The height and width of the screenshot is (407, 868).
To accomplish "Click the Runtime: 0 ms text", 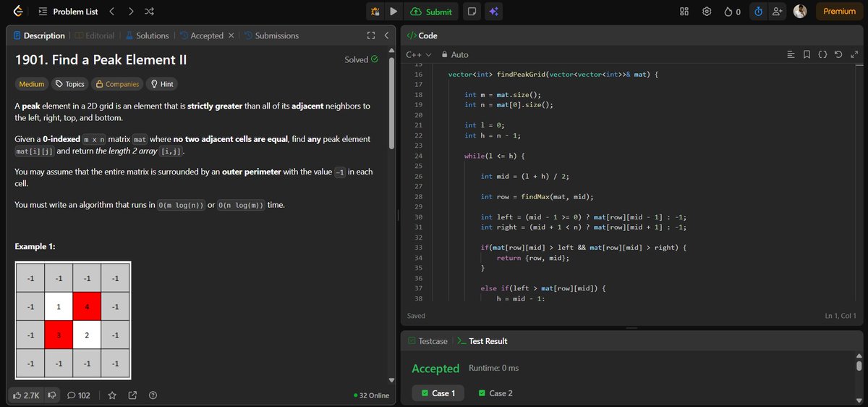I will pyautogui.click(x=494, y=368).
